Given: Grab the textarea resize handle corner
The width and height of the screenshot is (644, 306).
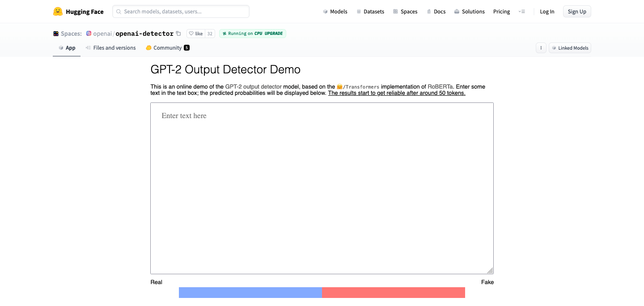Looking at the screenshot, I should click(490, 271).
